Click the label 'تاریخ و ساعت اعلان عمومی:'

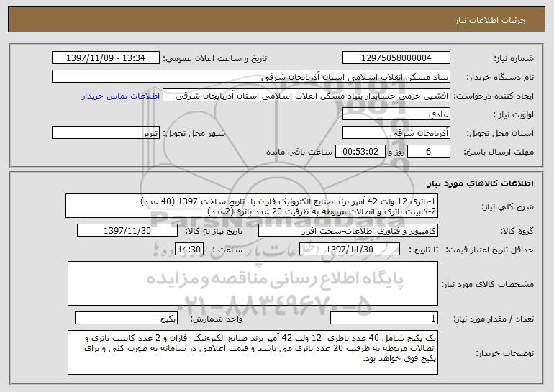click(215, 59)
